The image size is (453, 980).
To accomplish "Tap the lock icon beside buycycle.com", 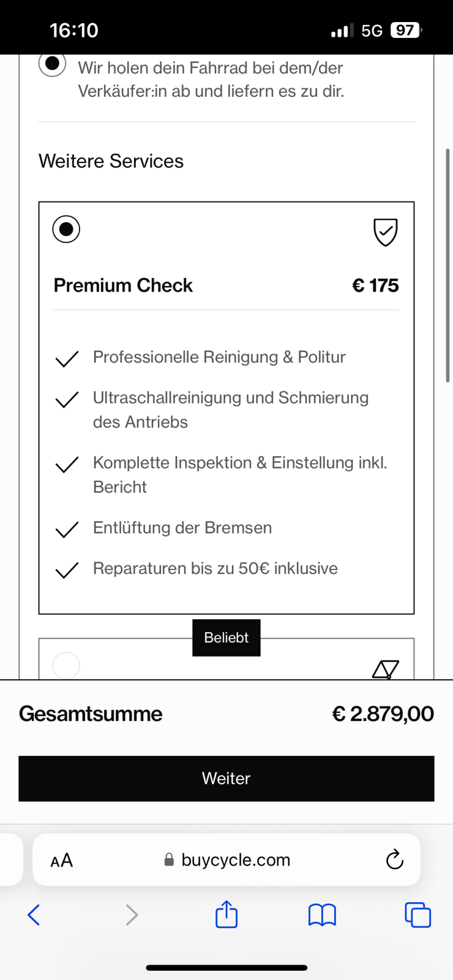I will point(169,860).
